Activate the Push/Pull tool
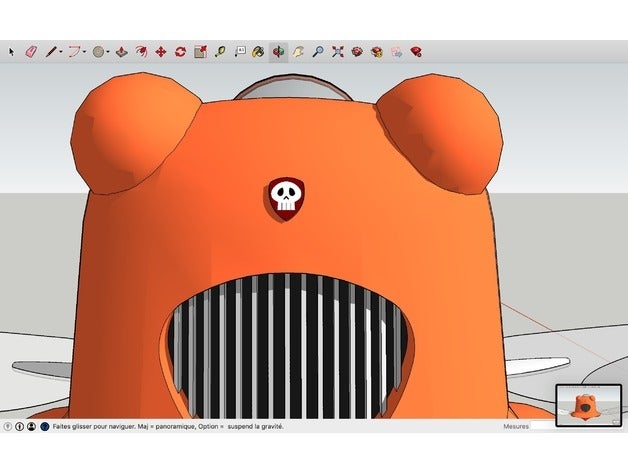 tap(121, 51)
